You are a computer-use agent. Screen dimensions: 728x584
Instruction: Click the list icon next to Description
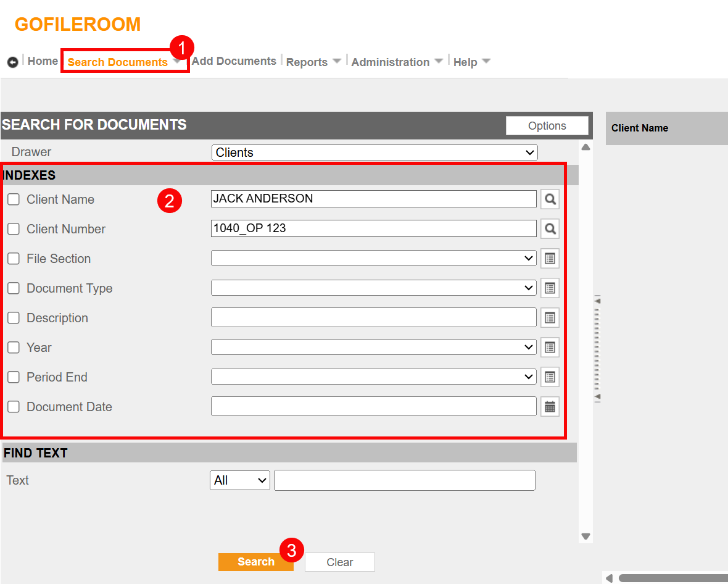[x=550, y=318]
